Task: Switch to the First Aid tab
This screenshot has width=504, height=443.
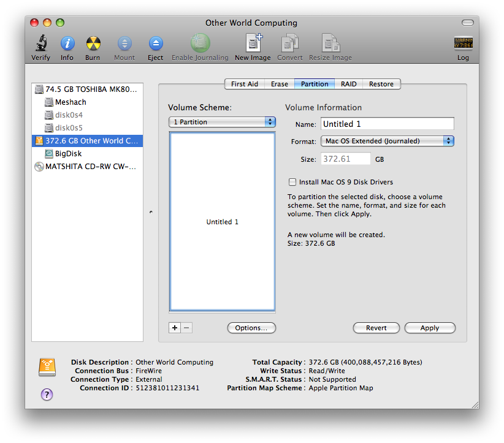Action: 244,84
